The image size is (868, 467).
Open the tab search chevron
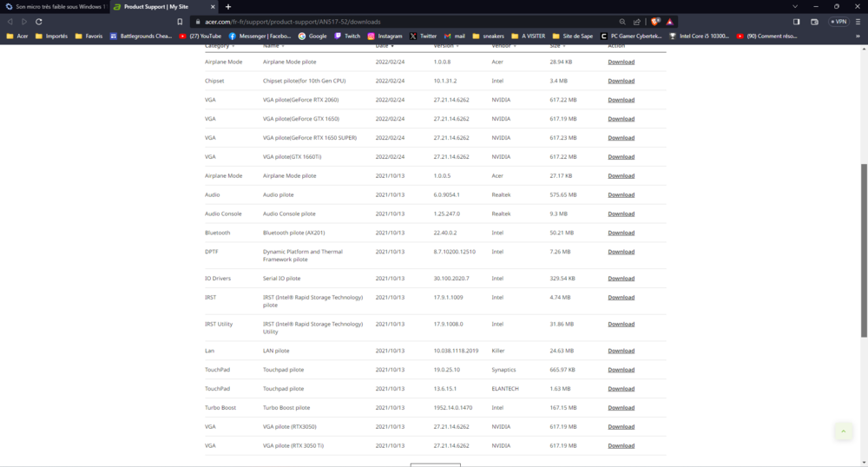pyautogui.click(x=795, y=7)
